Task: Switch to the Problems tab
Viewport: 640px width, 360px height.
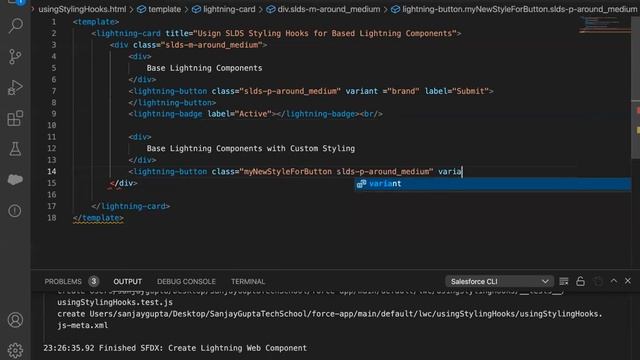Action: (x=63, y=282)
